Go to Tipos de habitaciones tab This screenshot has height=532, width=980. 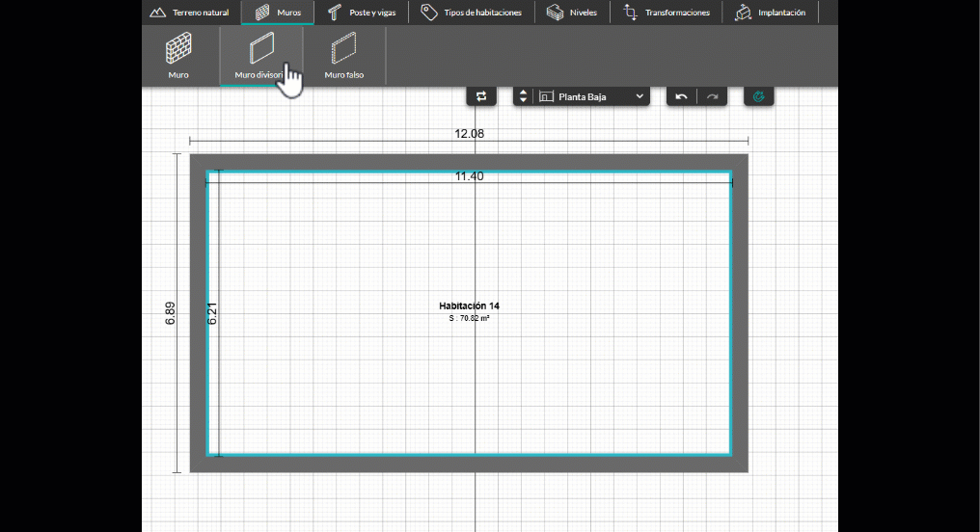point(472,13)
